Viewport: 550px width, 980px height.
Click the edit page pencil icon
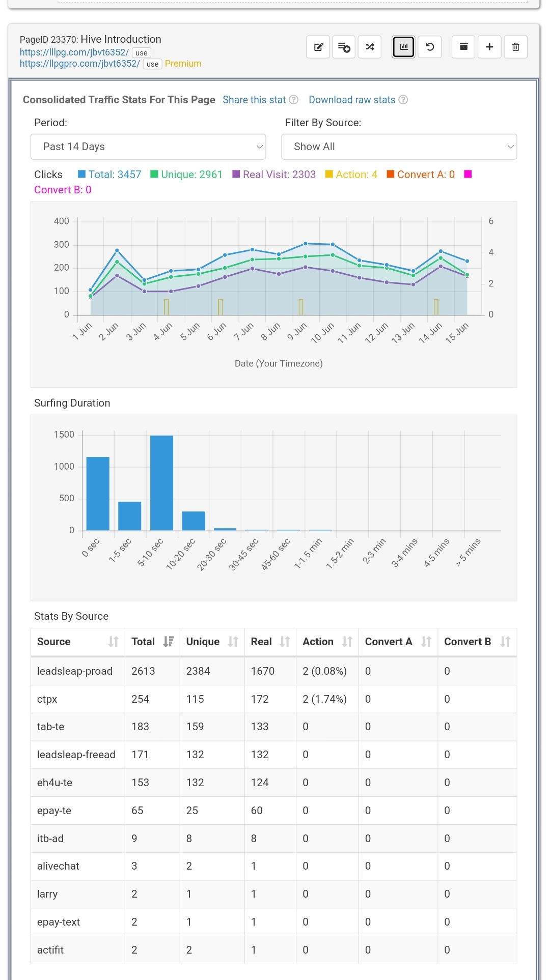318,47
